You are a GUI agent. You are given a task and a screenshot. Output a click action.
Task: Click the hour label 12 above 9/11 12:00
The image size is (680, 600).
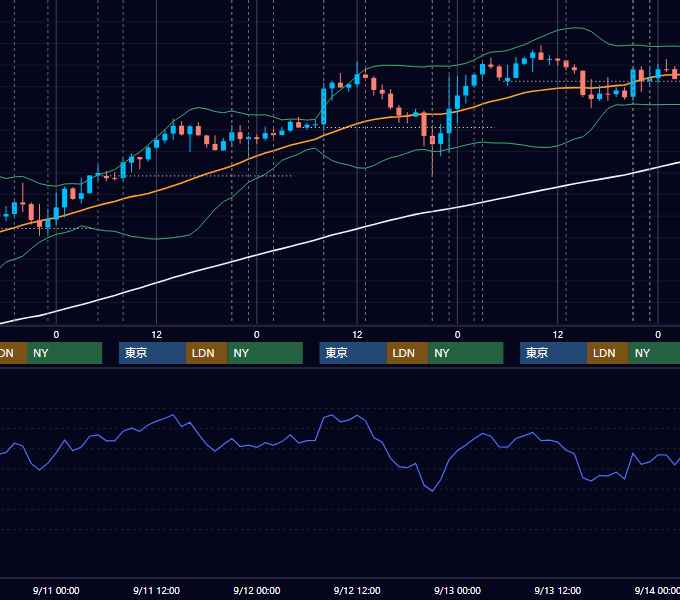point(157,335)
